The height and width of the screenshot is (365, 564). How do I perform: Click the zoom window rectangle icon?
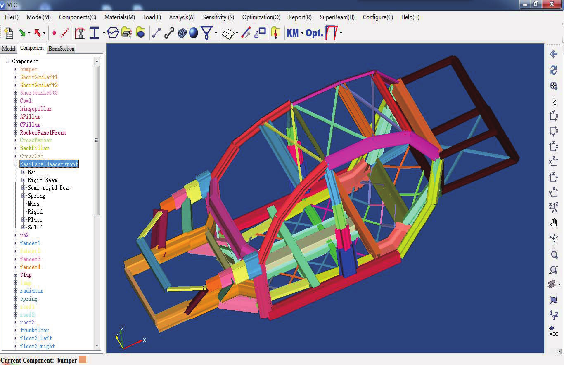(260, 33)
